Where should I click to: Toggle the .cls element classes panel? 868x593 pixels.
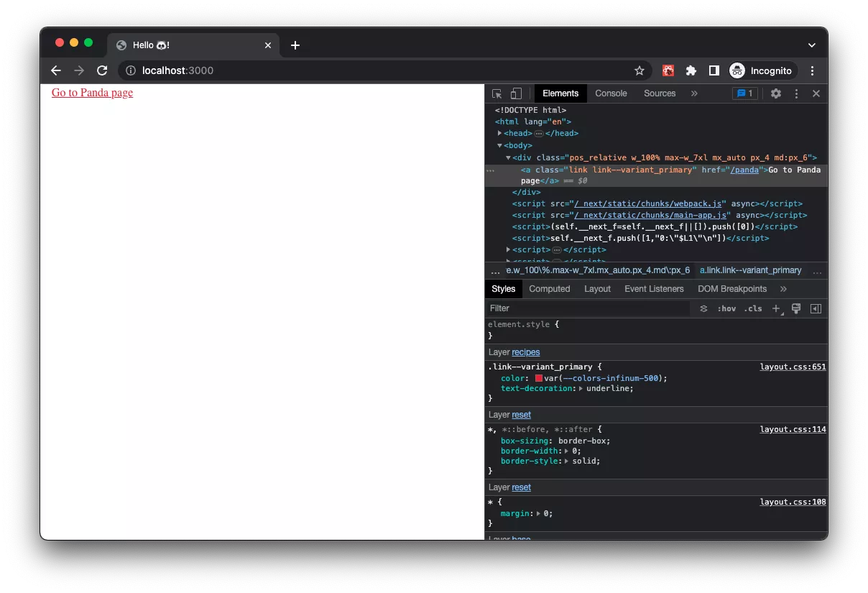tap(753, 308)
